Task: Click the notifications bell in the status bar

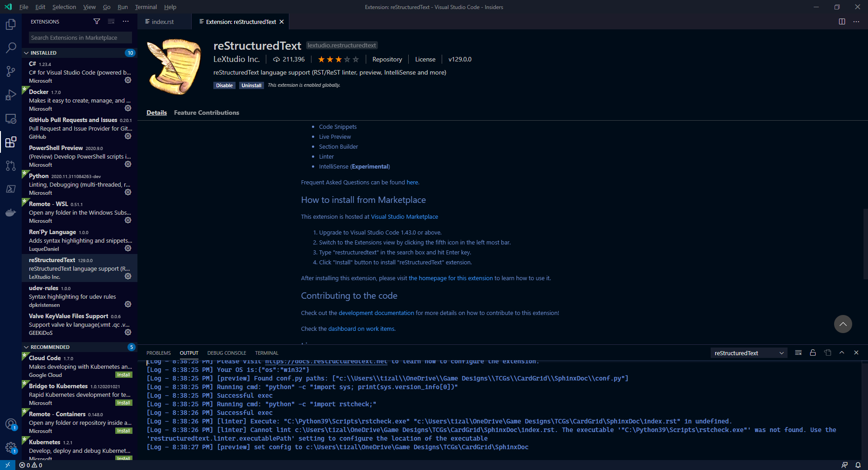Action: click(858, 465)
